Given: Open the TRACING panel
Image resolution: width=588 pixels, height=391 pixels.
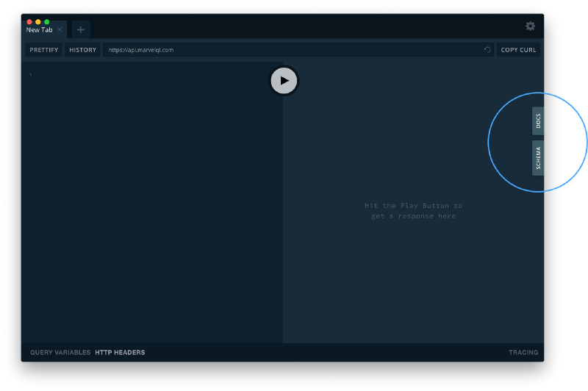Looking at the screenshot, I should [x=523, y=352].
